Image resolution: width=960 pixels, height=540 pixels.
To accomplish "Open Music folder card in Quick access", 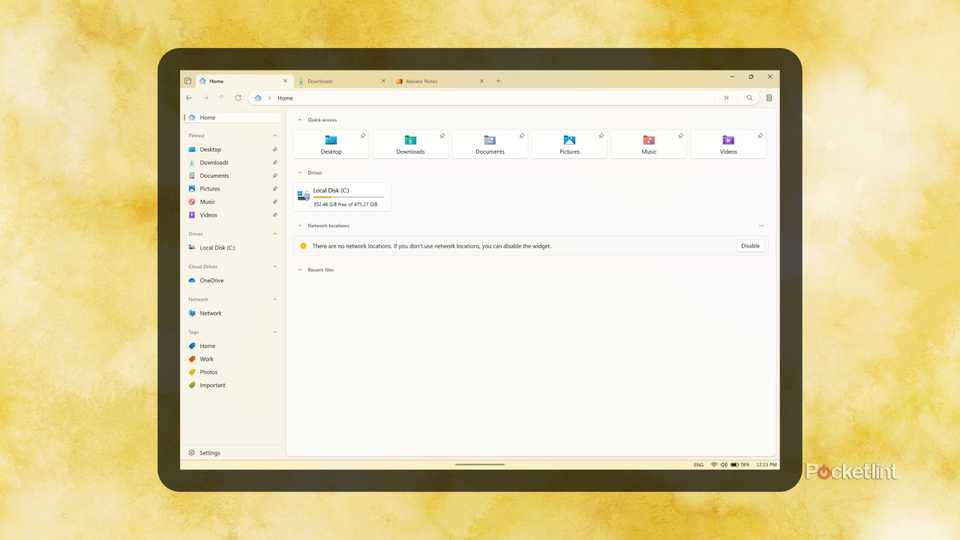I will (x=649, y=144).
